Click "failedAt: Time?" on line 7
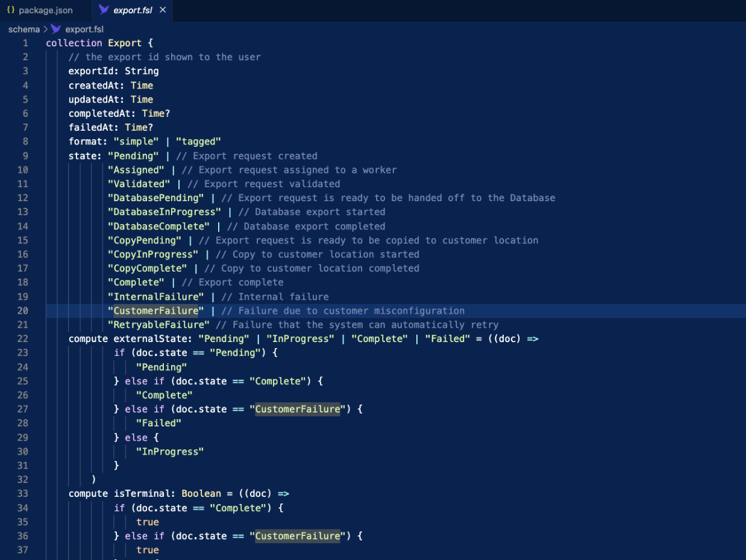This screenshot has width=746, height=560. click(x=111, y=128)
